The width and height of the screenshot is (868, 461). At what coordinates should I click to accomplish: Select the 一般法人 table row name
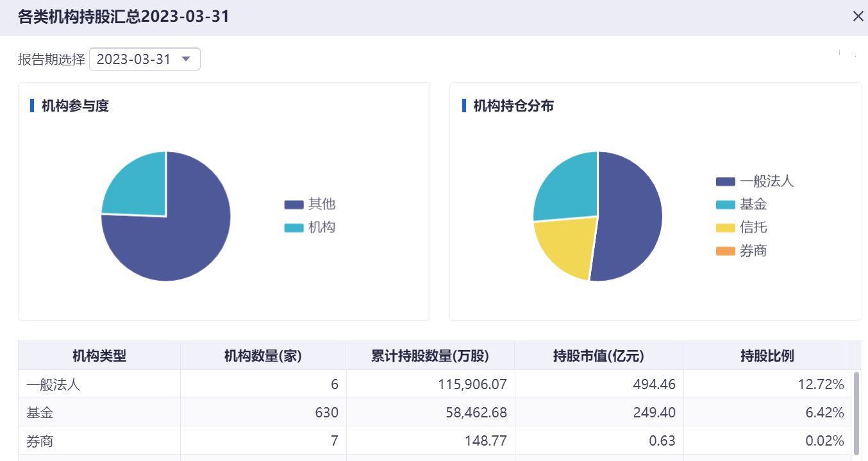tap(53, 385)
